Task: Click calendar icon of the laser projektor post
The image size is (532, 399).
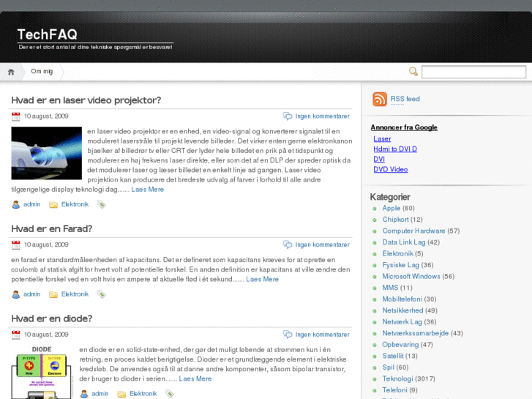Action: 15,116
